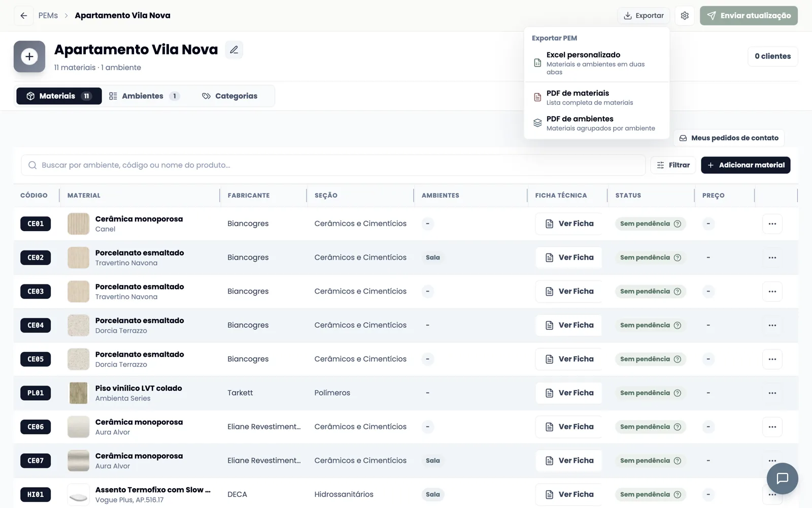Choose Excel personalizado export option

pyautogui.click(x=597, y=63)
